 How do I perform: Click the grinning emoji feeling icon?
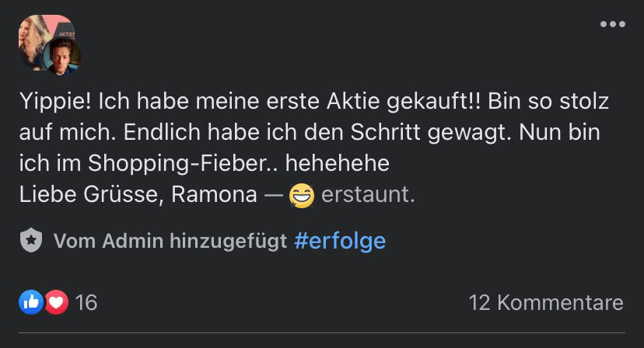click(x=301, y=195)
